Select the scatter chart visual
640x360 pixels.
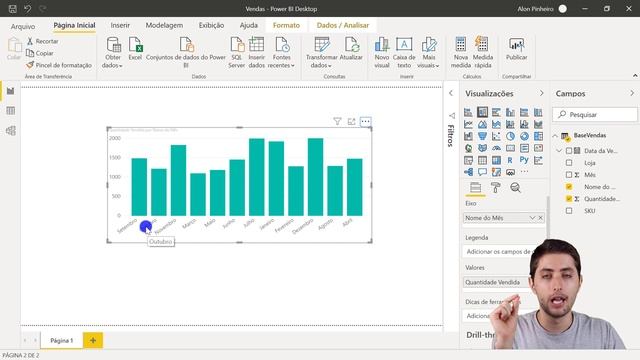[x=496, y=136]
